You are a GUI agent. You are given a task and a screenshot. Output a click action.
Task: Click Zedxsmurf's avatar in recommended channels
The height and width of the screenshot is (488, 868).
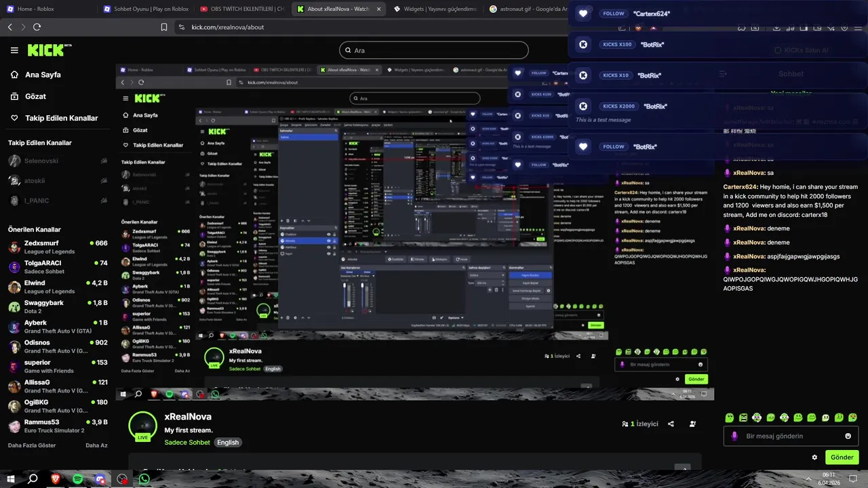[14, 247]
